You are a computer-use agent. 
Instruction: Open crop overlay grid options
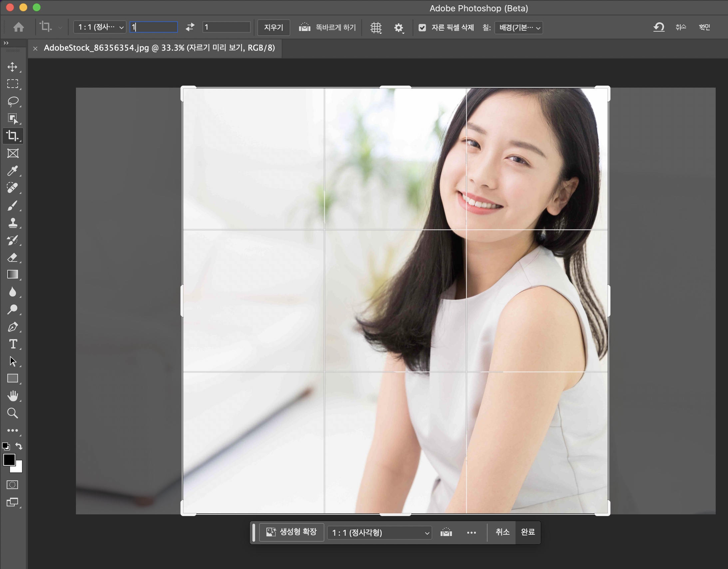point(376,27)
